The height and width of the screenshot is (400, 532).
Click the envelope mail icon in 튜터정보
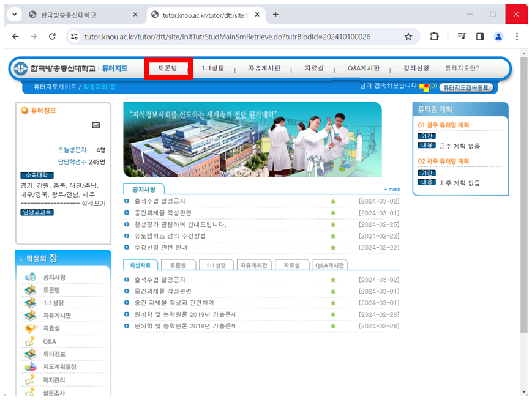point(96,125)
